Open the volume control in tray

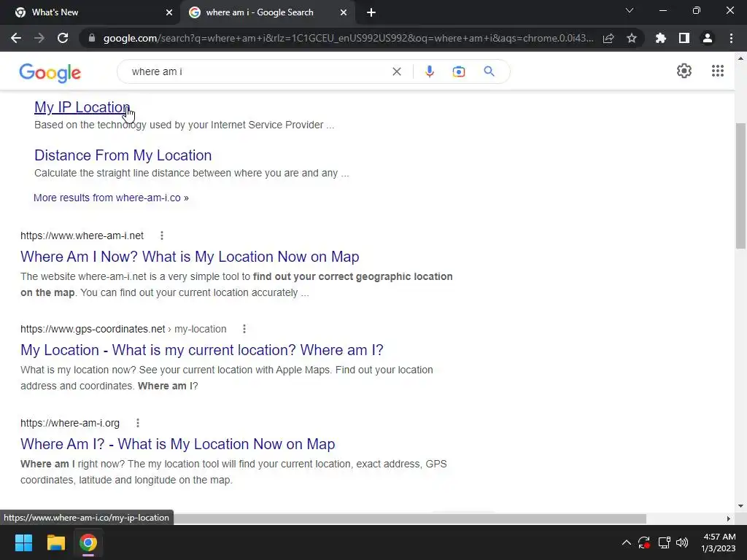(682, 542)
